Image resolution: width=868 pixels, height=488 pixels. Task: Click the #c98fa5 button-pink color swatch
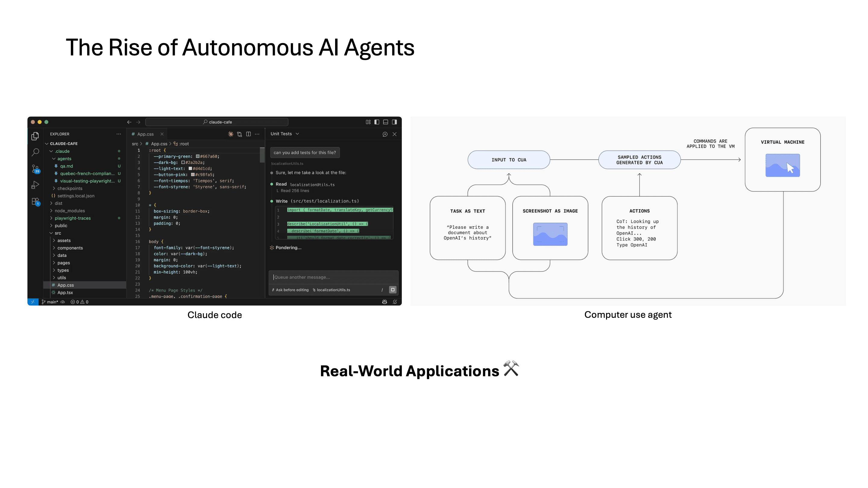click(x=193, y=174)
